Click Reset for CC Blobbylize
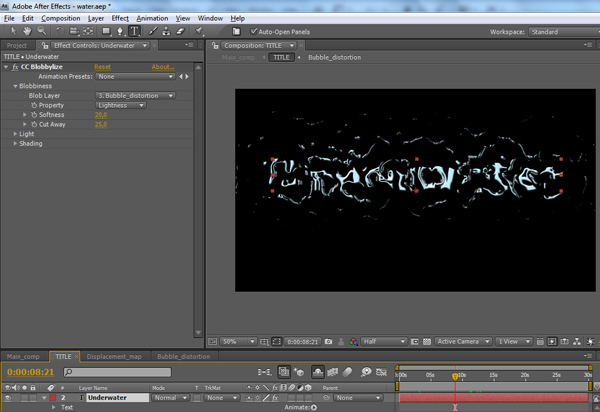 [103, 67]
